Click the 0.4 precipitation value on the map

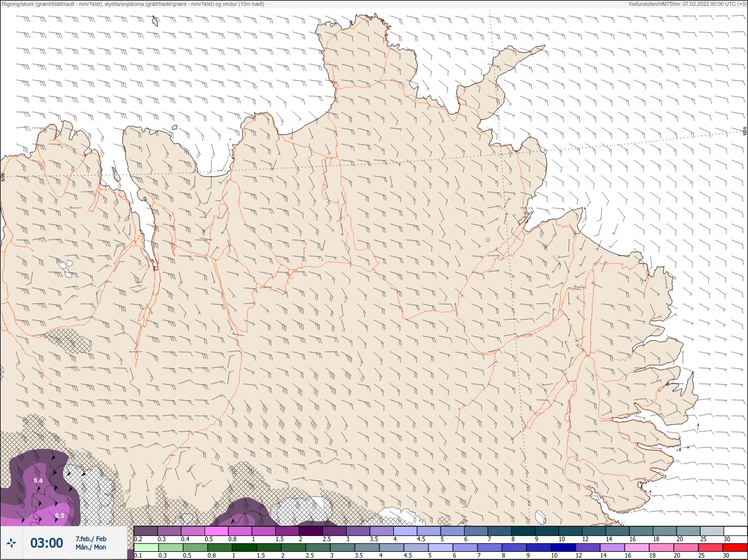[x=38, y=481]
